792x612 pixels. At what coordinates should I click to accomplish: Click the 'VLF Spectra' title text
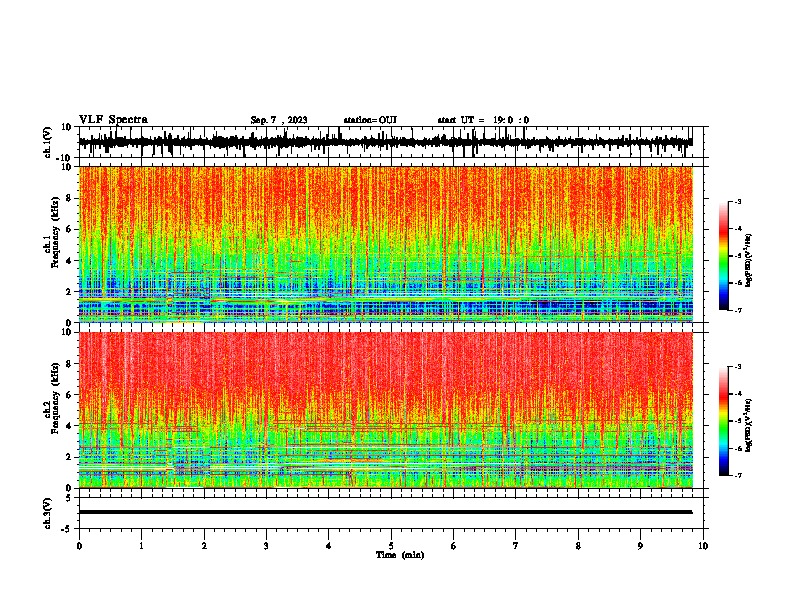pos(113,120)
